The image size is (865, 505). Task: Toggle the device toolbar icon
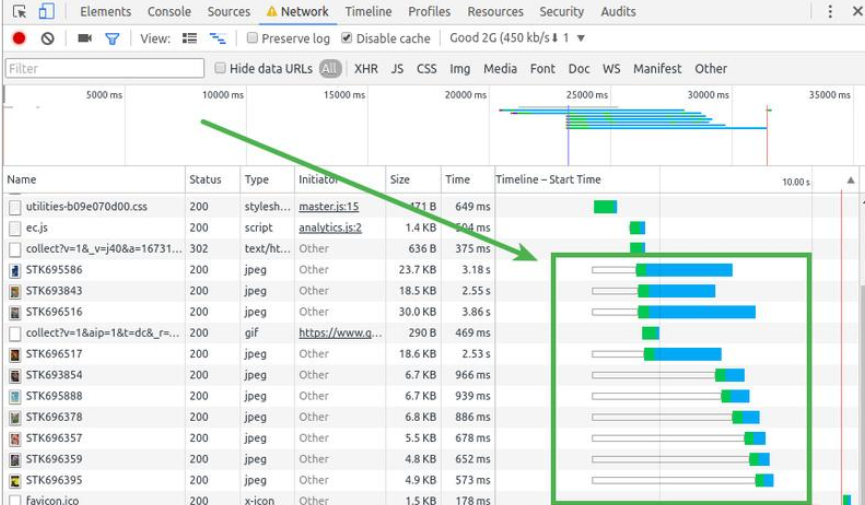click(46, 12)
